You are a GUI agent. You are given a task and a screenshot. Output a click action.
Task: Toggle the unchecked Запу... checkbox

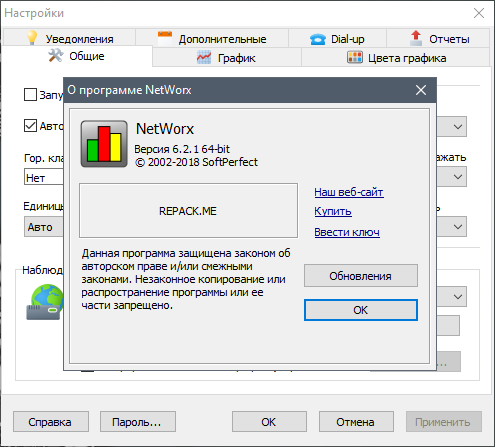pos(30,94)
